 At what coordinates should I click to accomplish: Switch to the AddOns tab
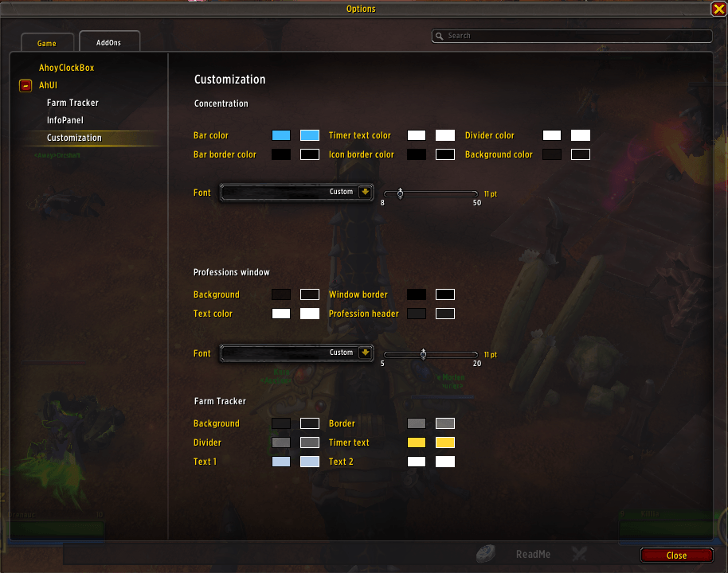[x=109, y=42]
